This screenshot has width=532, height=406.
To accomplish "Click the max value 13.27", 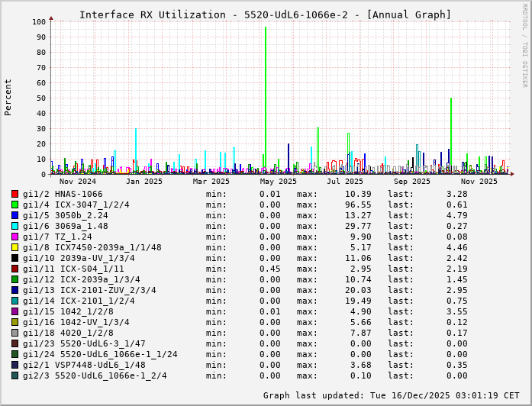I will [358, 215].
